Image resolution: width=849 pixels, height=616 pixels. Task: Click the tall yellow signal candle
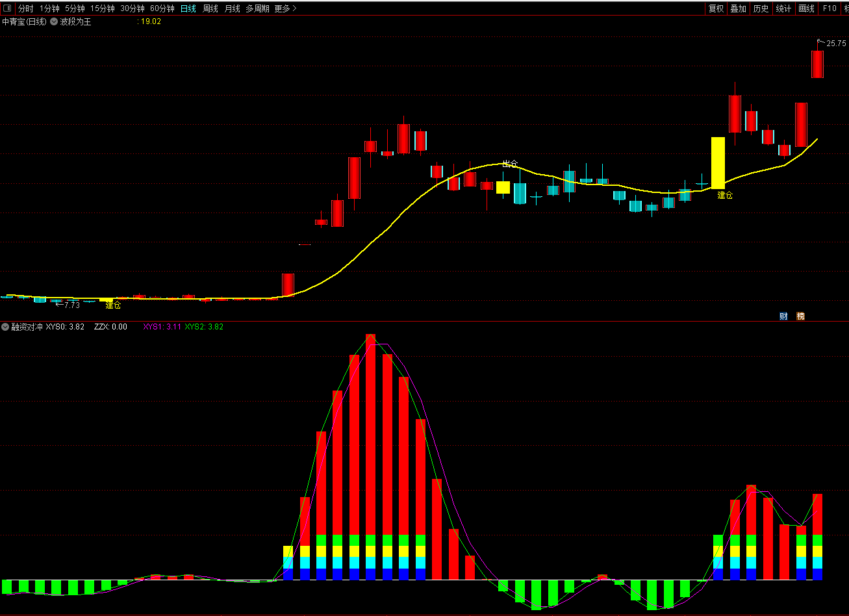718,162
